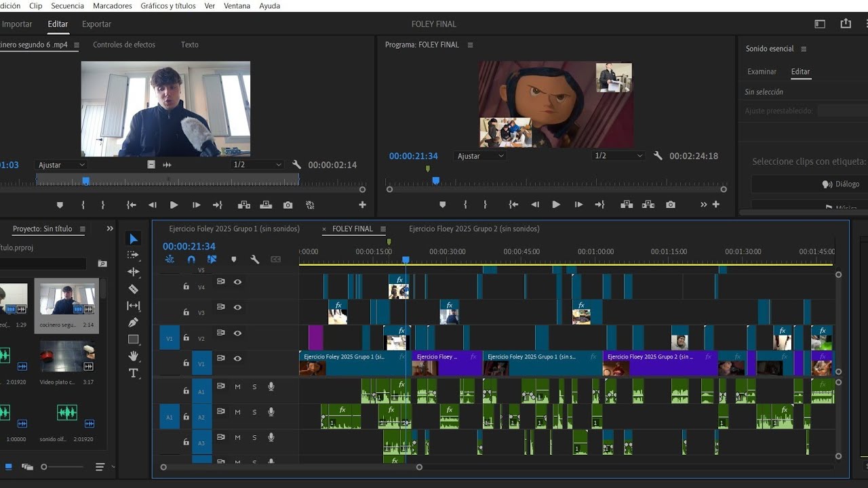Solo audio track A2
Image resolution: width=868 pixels, height=488 pixels.
tap(255, 412)
